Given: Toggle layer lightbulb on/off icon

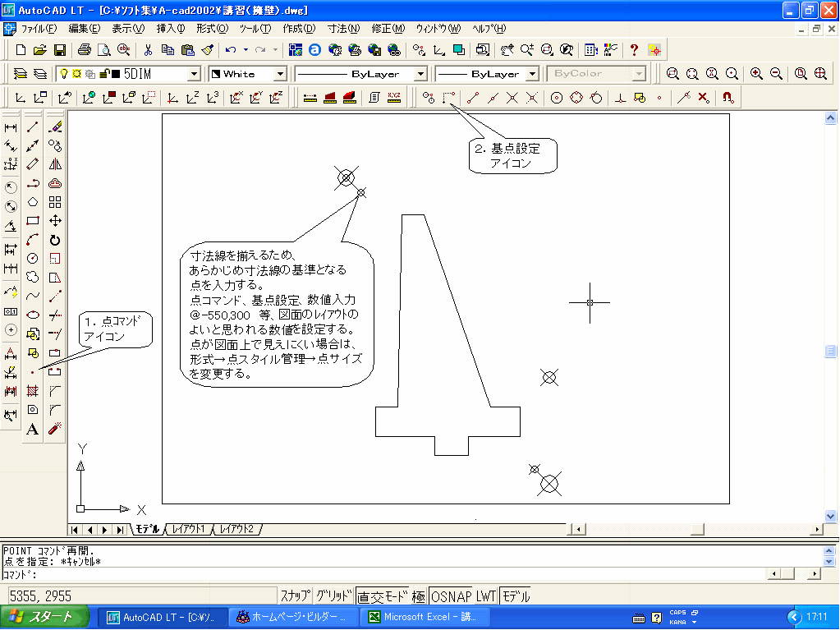Looking at the screenshot, I should 64,74.
